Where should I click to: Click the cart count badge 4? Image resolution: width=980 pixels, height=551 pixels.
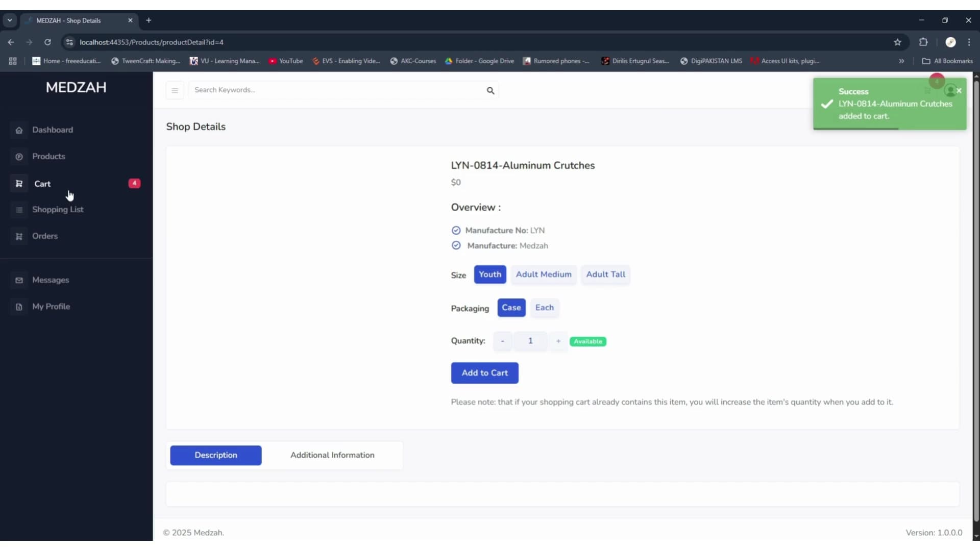(x=134, y=183)
